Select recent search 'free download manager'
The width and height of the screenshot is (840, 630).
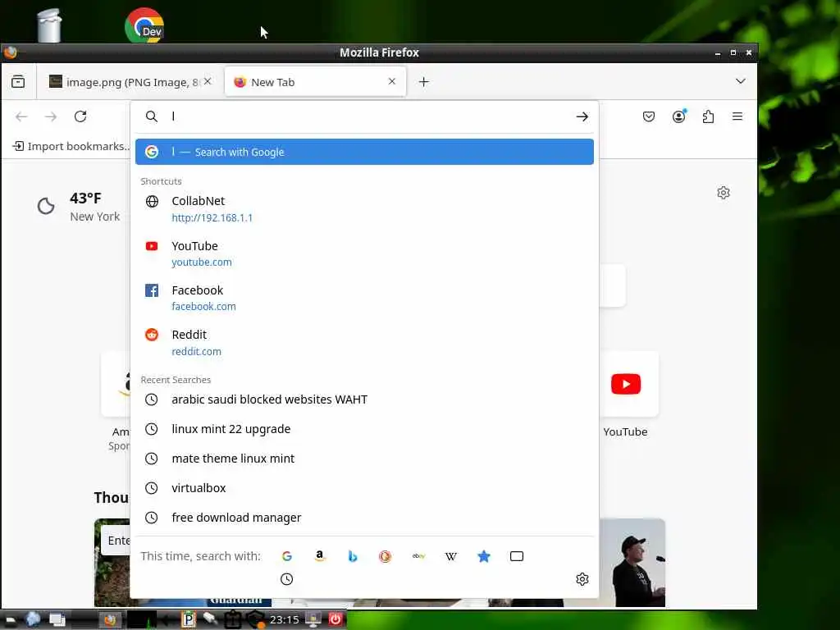364,518
